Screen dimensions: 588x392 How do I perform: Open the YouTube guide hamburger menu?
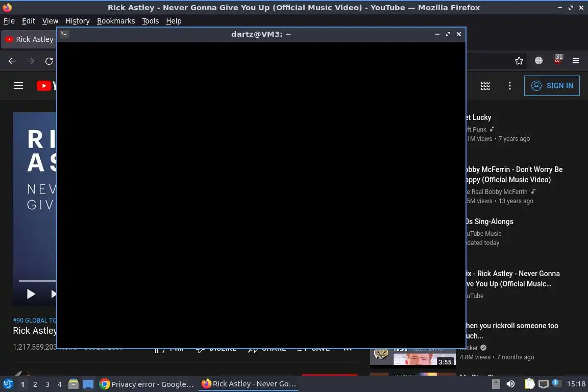pos(18,86)
